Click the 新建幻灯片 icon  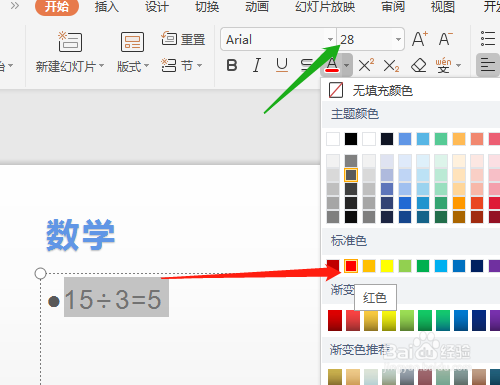(70, 42)
